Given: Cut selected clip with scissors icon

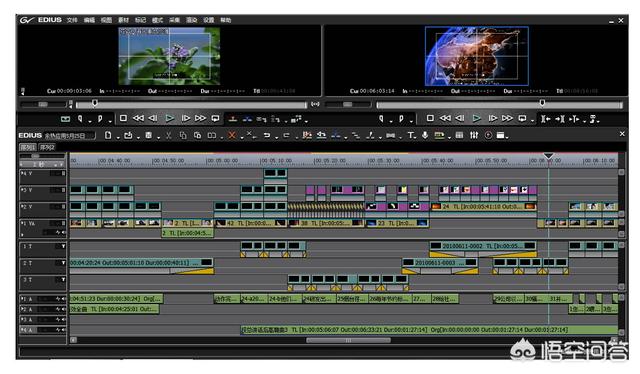Looking at the screenshot, I should (168, 136).
